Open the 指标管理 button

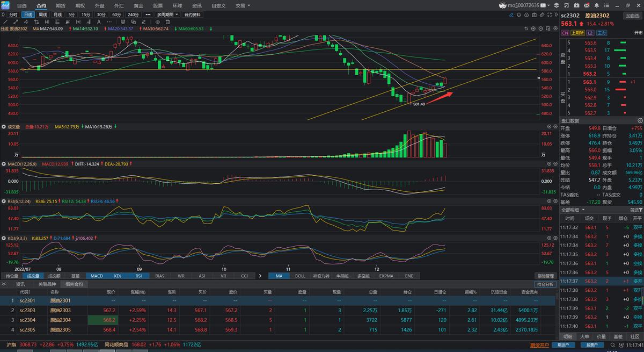(545, 276)
